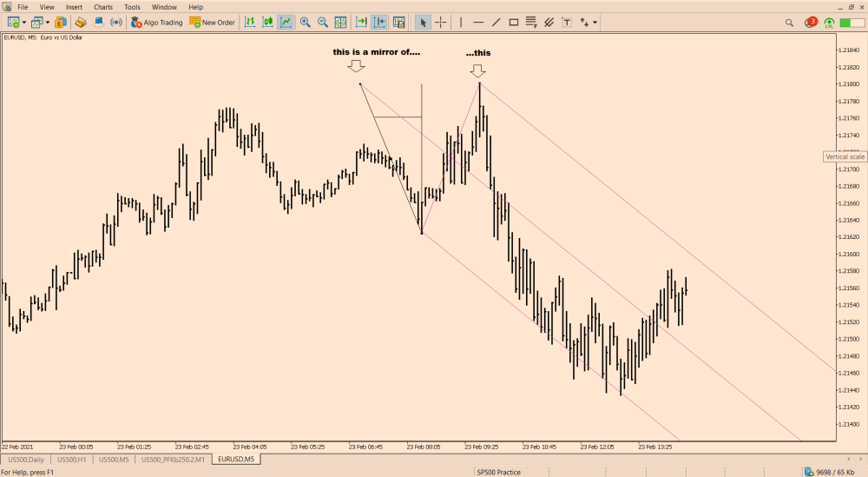The height and width of the screenshot is (477, 868).
Task: Select the arrow under 'this is a mirror of....'
Action: click(x=356, y=67)
